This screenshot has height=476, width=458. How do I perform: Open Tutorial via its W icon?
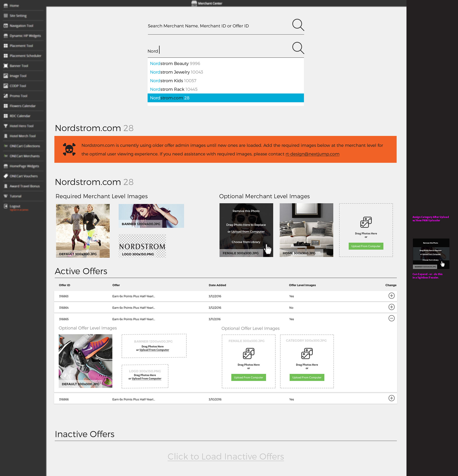(x=5, y=196)
